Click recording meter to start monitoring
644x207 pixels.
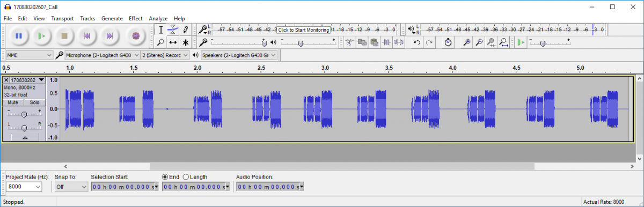pos(304,30)
